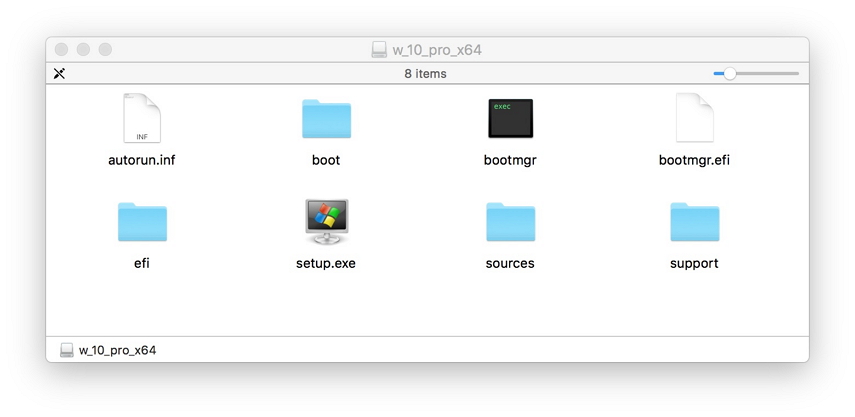Select the boot folder icon
This screenshot has width=855, height=417.
326,119
